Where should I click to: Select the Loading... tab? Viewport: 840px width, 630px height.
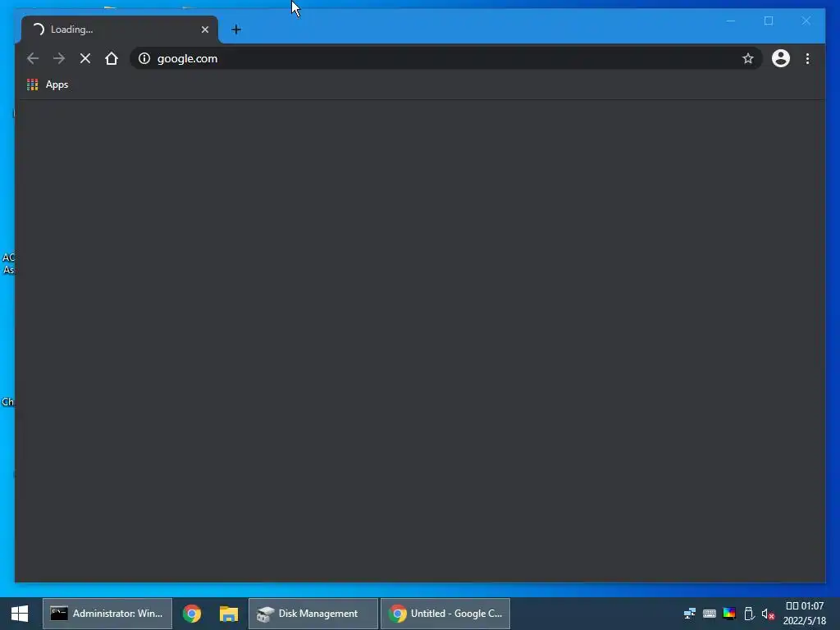tap(120, 30)
